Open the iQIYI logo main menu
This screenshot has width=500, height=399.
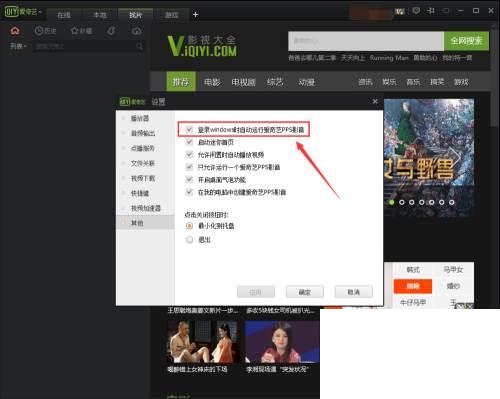22,12
